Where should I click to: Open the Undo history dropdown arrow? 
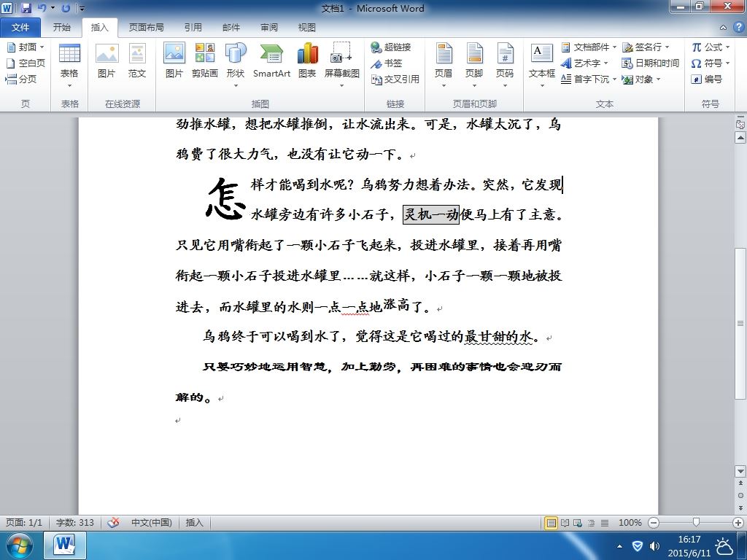click(53, 8)
